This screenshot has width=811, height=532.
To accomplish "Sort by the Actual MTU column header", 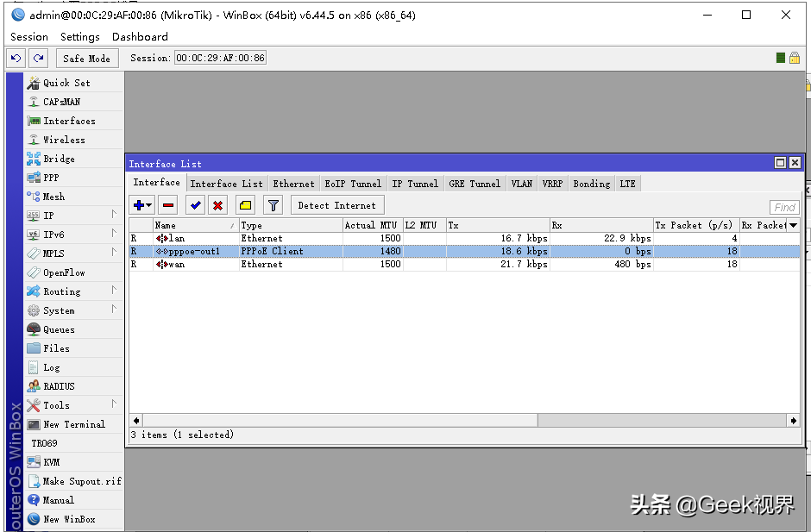I will [x=373, y=225].
